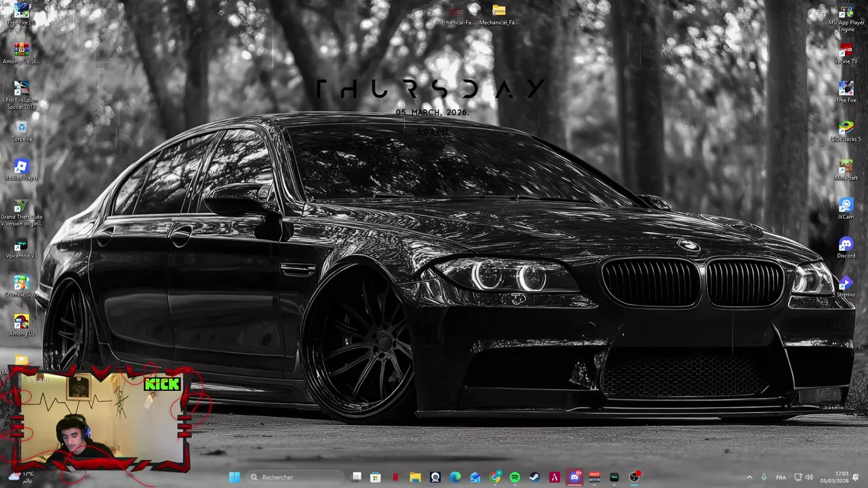This screenshot has width=868, height=488.
Task: Launch Netflix from the taskbar
Action: pyautogui.click(x=395, y=477)
